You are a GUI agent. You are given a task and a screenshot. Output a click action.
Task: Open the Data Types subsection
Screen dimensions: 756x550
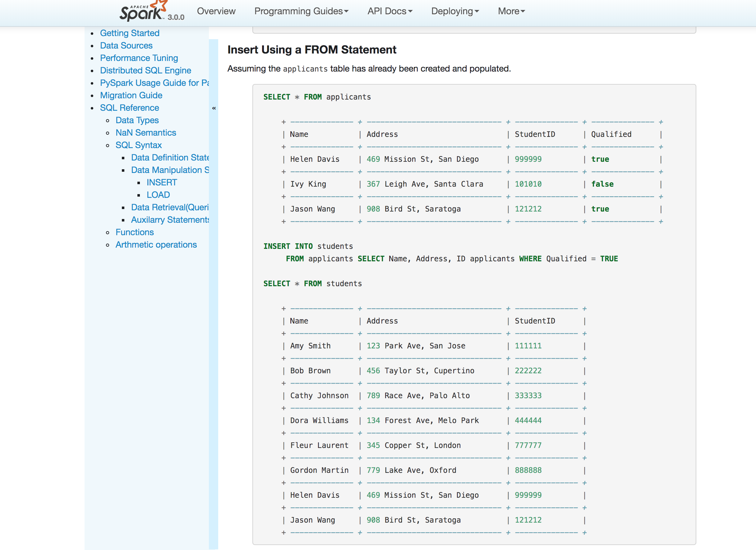(x=137, y=120)
